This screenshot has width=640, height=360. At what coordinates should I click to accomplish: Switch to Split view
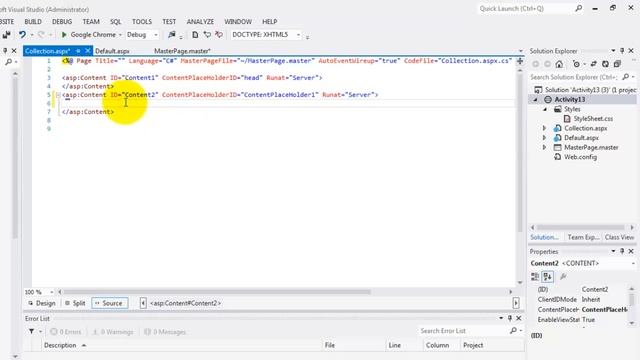click(75, 303)
